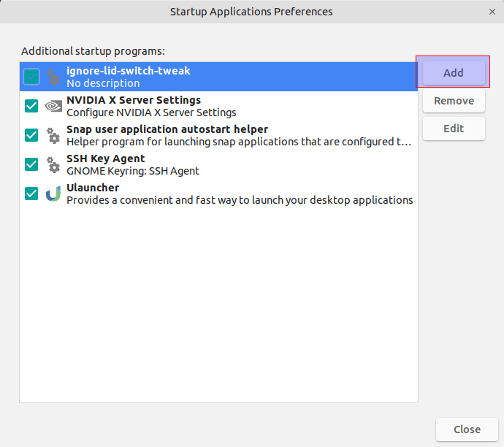Select the NVIDIA X Server Settings row title
504x447 pixels.
[134, 100]
